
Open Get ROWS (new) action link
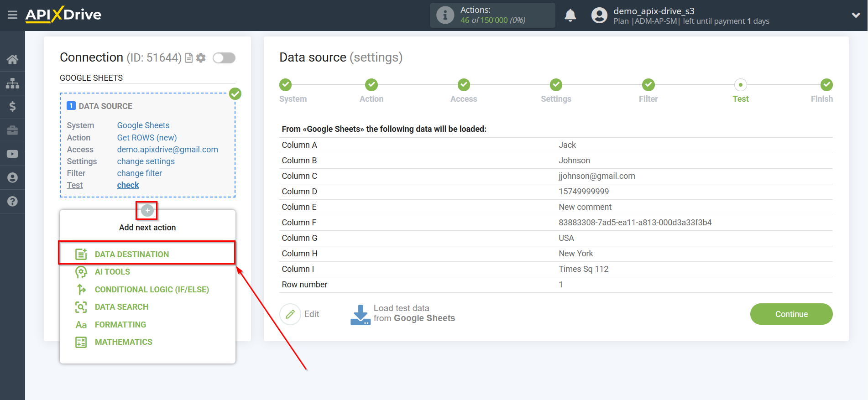coord(147,138)
